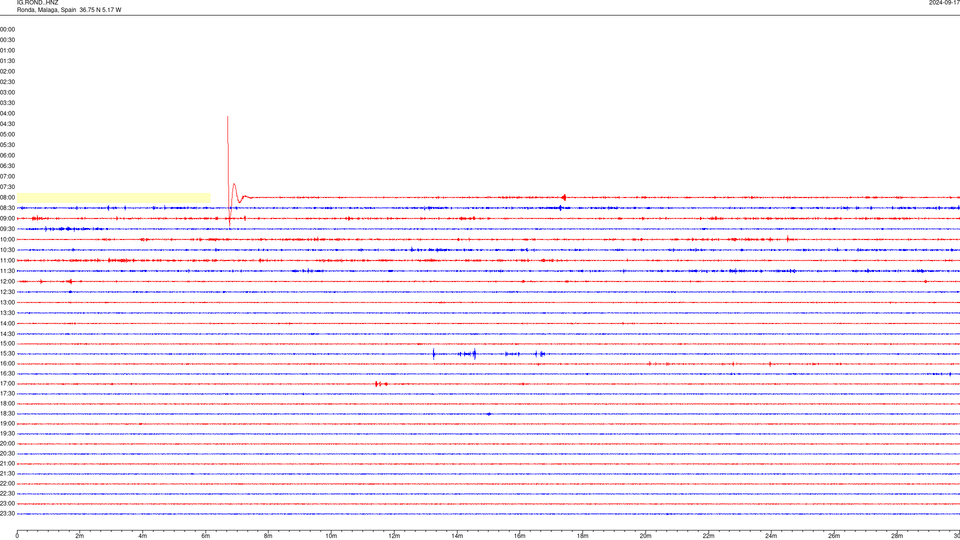Select the 00:30 time row label
The width and height of the screenshot is (960, 540).
tap(7, 40)
